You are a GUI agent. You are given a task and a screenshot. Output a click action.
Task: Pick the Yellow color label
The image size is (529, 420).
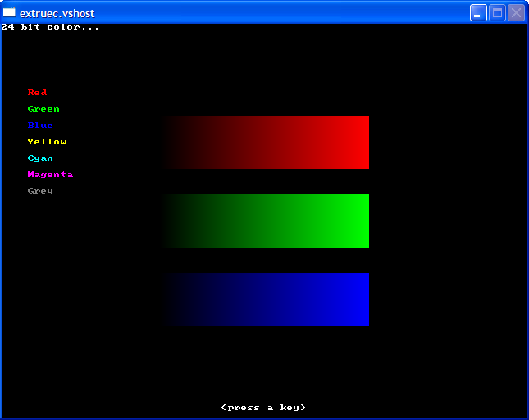(47, 142)
